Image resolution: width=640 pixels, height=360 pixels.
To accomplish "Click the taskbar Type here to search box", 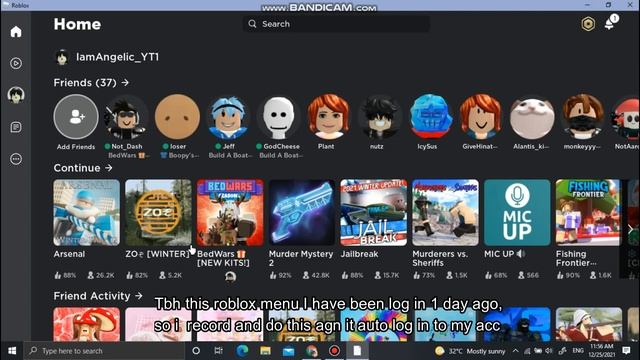I will pyautogui.click(x=104, y=351).
